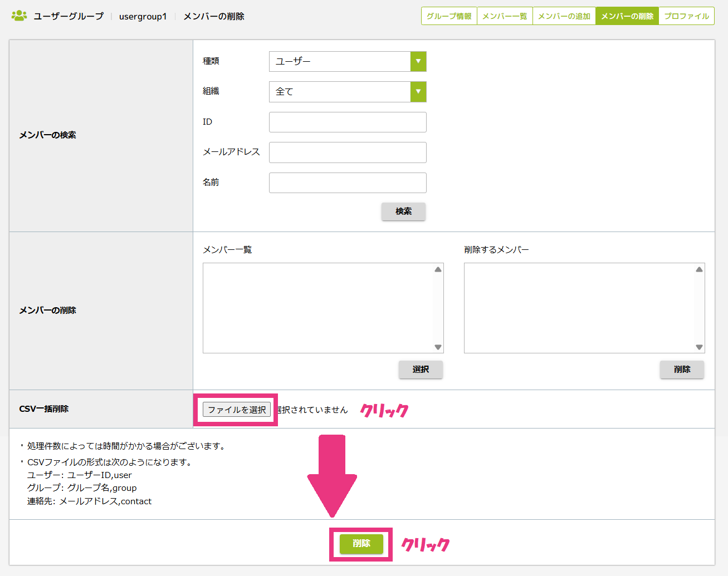Click scroll-down arrow of メンバー一覧 list
Viewport: 728px width, 576px height.
438,347
